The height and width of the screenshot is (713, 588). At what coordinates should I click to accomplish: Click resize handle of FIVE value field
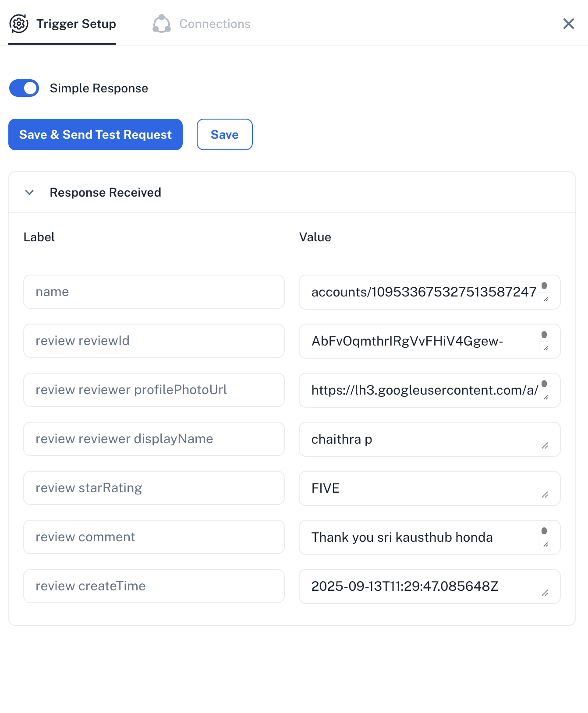pos(545,495)
